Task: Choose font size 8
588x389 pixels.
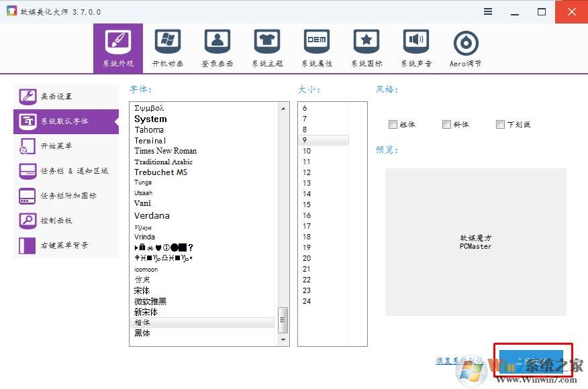Action: [305, 129]
